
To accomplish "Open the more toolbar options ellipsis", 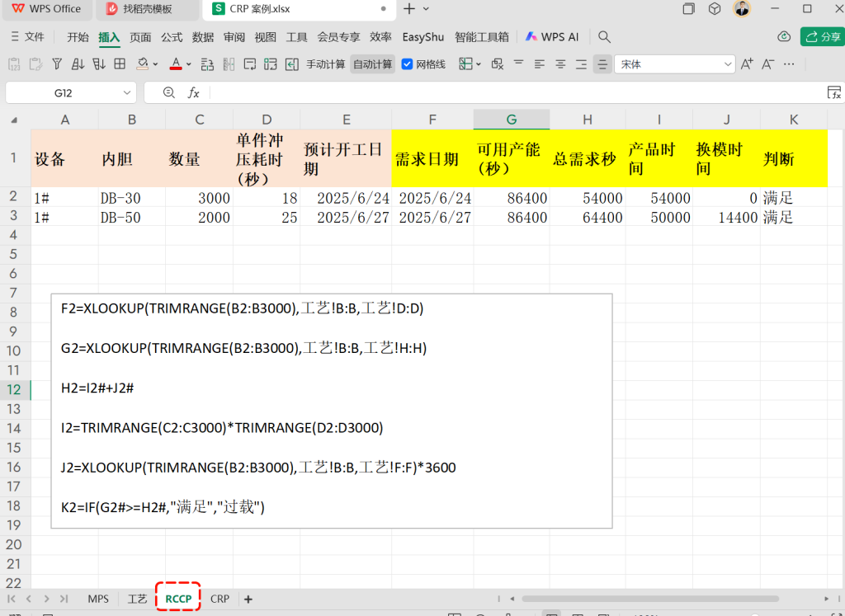I will tap(789, 64).
